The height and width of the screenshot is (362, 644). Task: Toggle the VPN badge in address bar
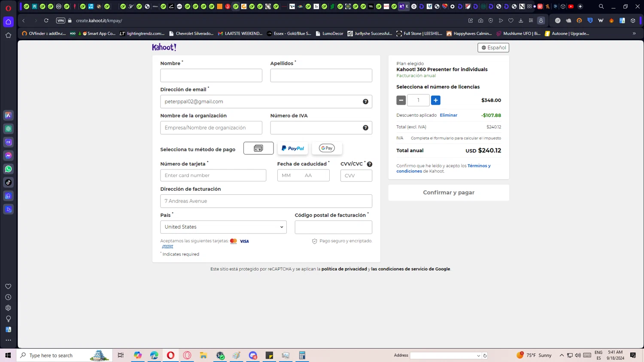[61, 21]
